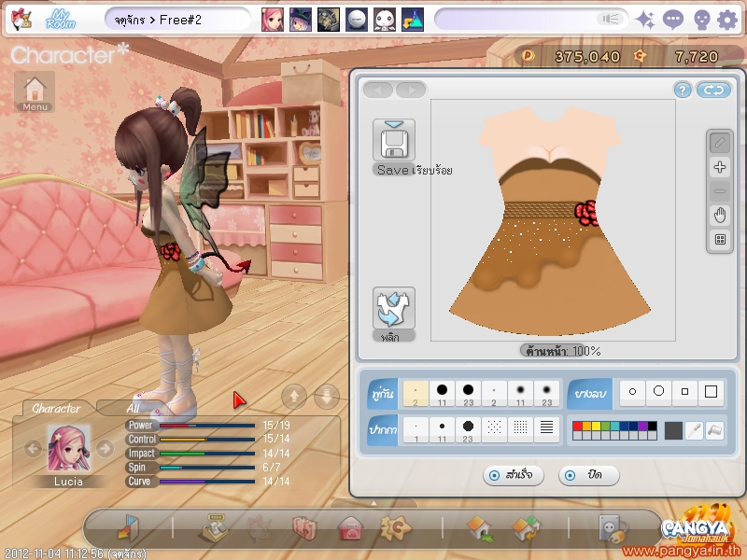Click the exit door icon in bottom bar
747x560 pixels.
[127, 528]
